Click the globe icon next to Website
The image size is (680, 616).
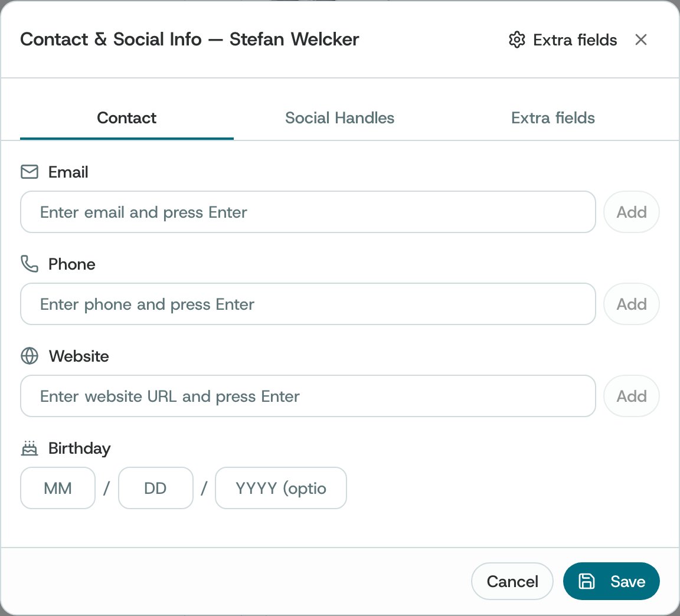point(30,356)
